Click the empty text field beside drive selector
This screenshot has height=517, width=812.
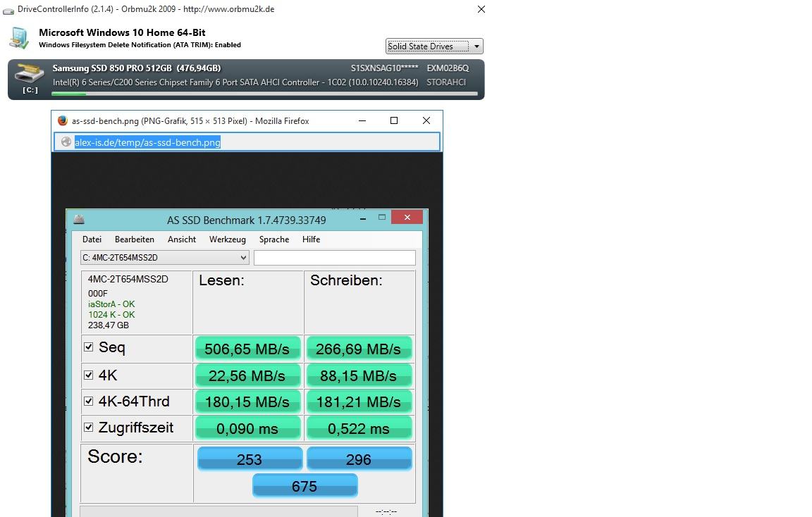click(335, 258)
